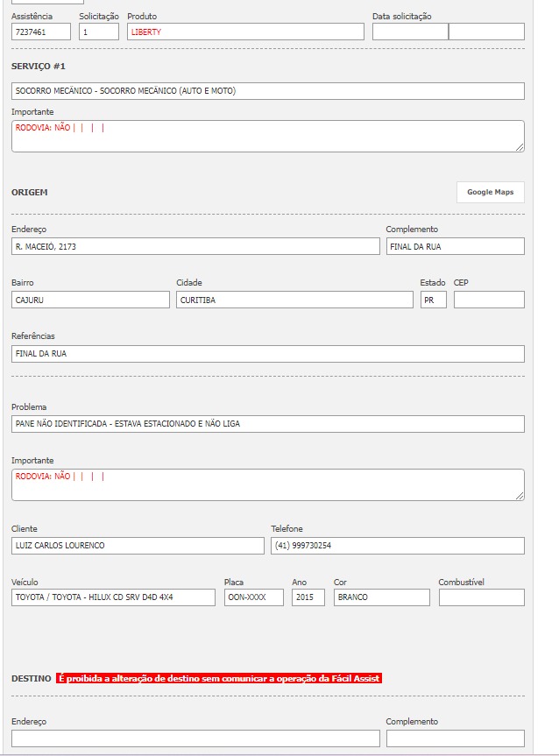This screenshot has width=559, height=756.
Task: Click the Google Maps button
Action: pos(490,192)
